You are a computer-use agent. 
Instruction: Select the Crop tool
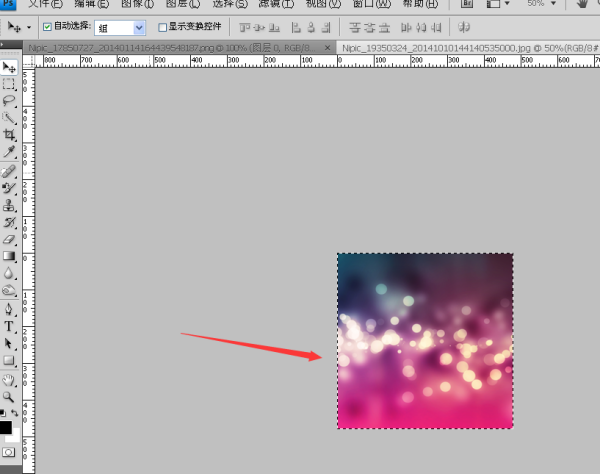[x=9, y=135]
